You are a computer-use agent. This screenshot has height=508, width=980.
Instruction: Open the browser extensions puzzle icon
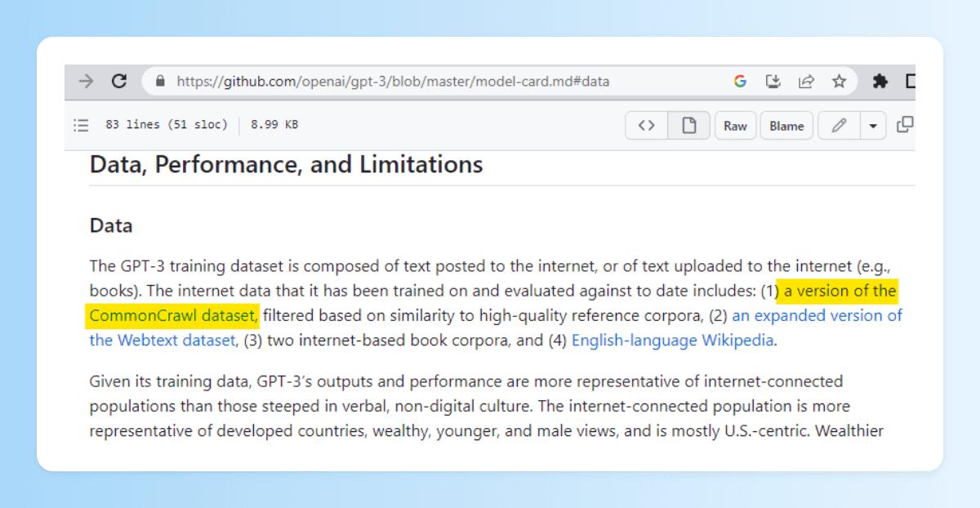point(880,82)
